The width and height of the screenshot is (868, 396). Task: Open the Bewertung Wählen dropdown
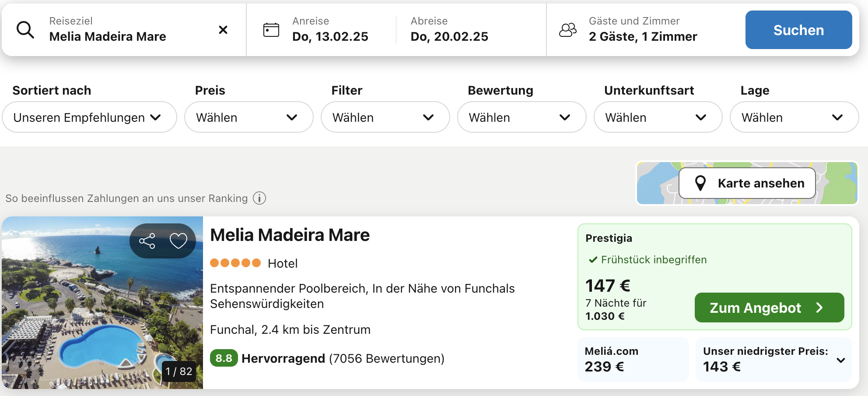point(522,117)
